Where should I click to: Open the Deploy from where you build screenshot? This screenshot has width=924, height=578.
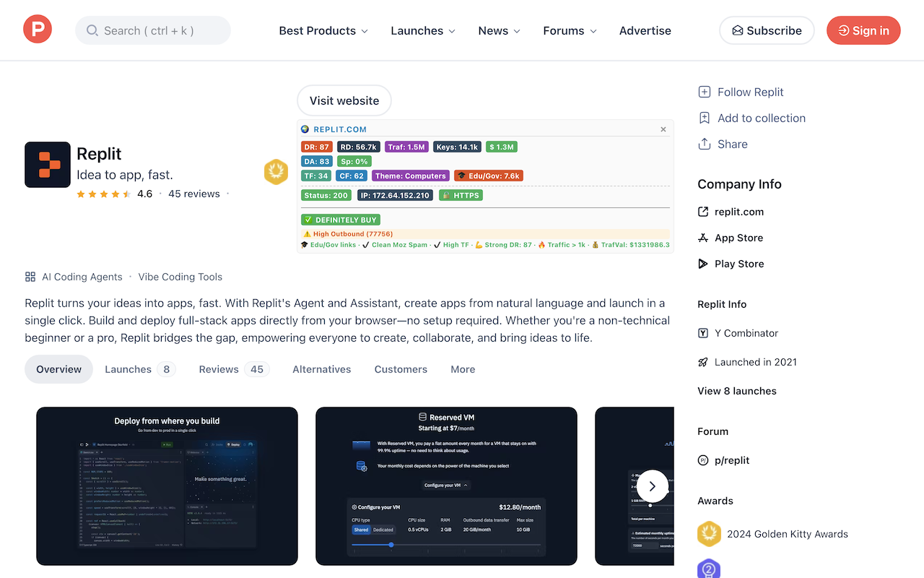click(x=167, y=486)
